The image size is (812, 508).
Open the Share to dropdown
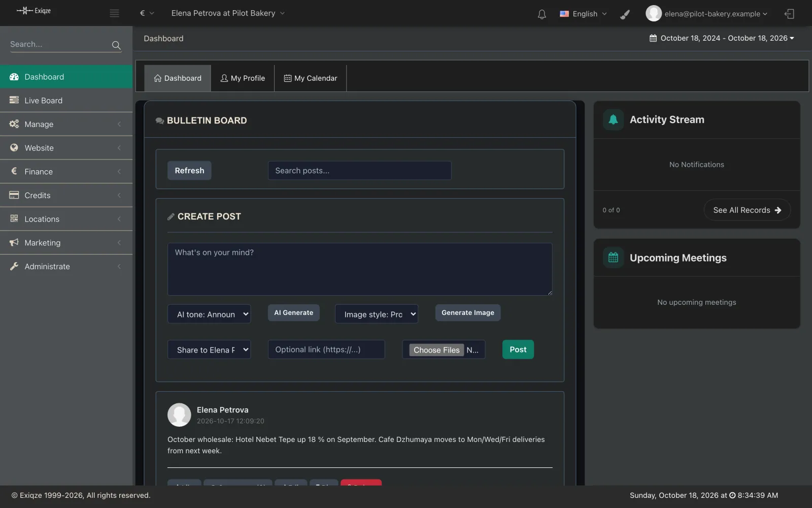pyautogui.click(x=209, y=350)
